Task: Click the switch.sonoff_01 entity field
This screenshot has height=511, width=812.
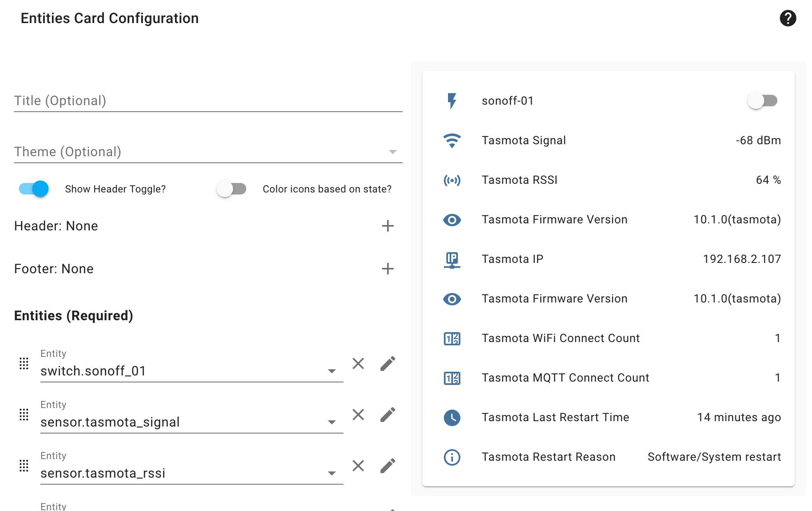Action: click(x=191, y=366)
